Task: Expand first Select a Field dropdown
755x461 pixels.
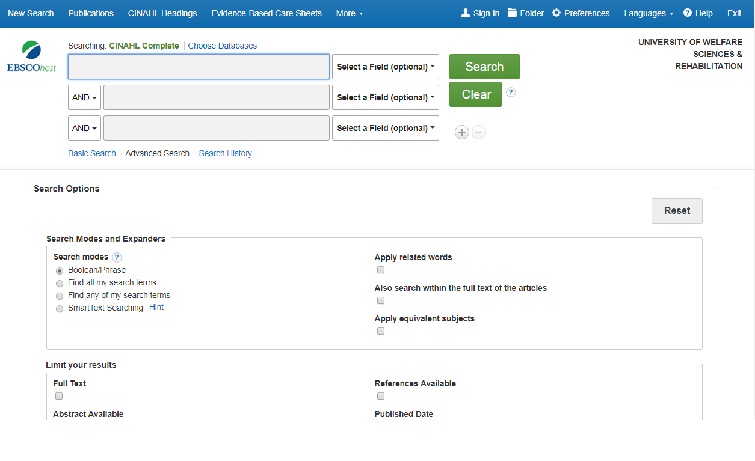Action: (x=385, y=67)
